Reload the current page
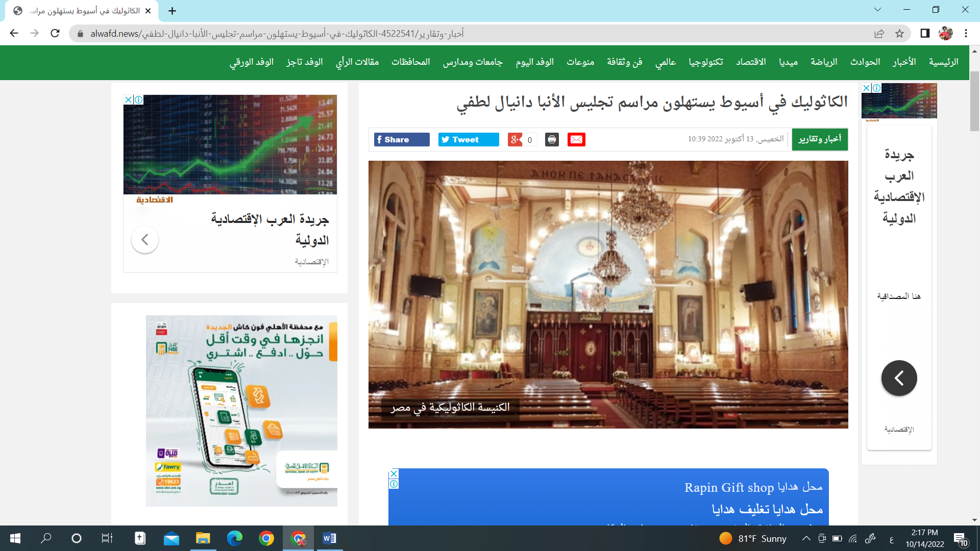The width and height of the screenshot is (980, 551). point(55,33)
